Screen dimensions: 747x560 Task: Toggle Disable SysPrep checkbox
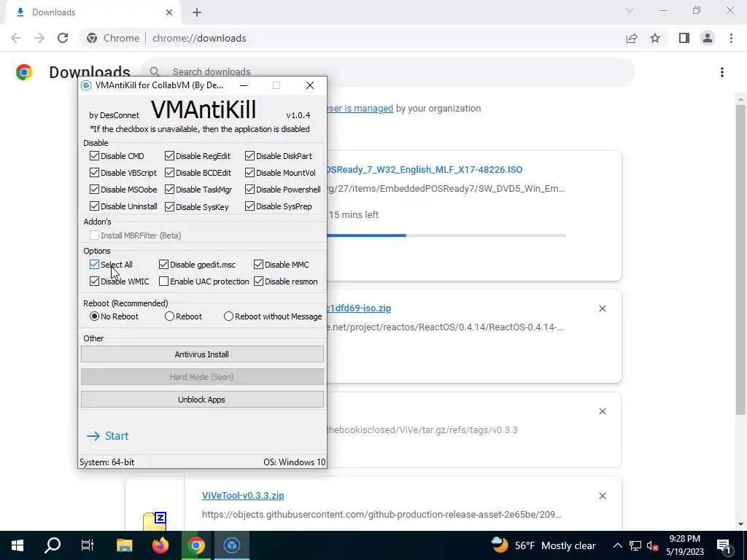(x=249, y=206)
